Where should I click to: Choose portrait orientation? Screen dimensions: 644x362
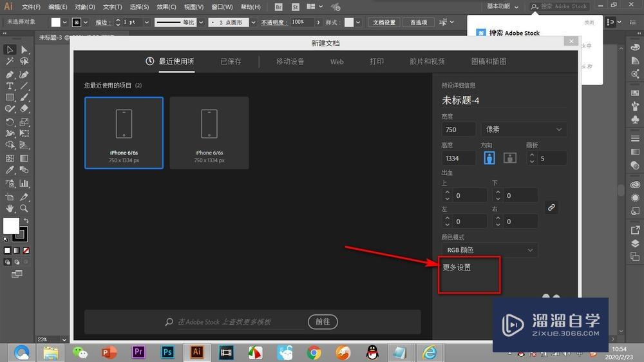point(489,158)
